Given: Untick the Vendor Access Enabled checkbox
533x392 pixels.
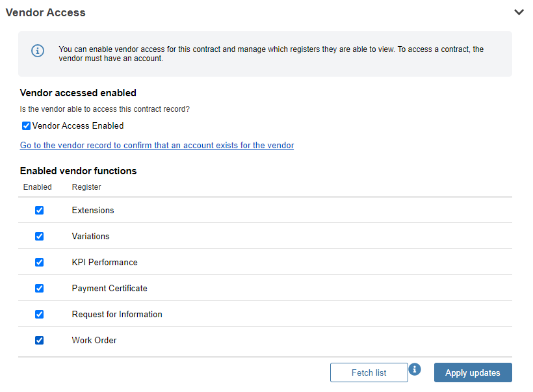Looking at the screenshot, I should 26,126.
